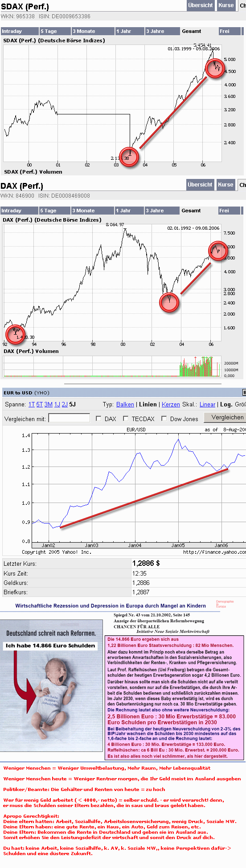Click the Kurs Zeit value 12:35

pyautogui.click(x=139, y=573)
